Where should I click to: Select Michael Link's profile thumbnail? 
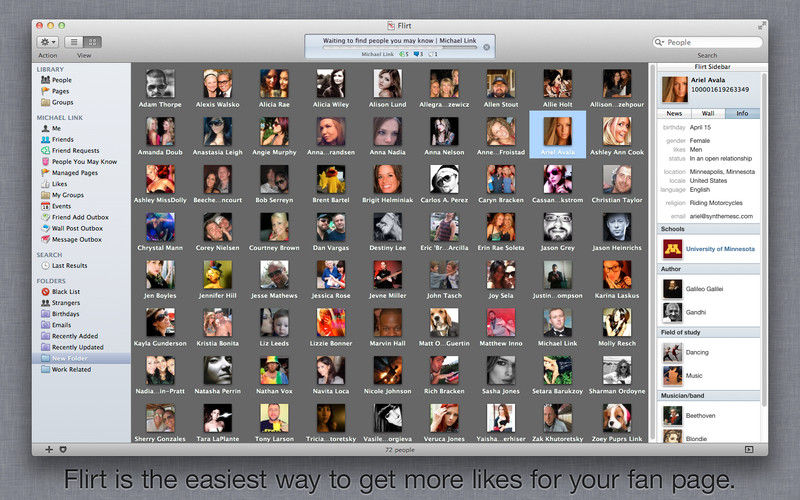tap(557, 323)
